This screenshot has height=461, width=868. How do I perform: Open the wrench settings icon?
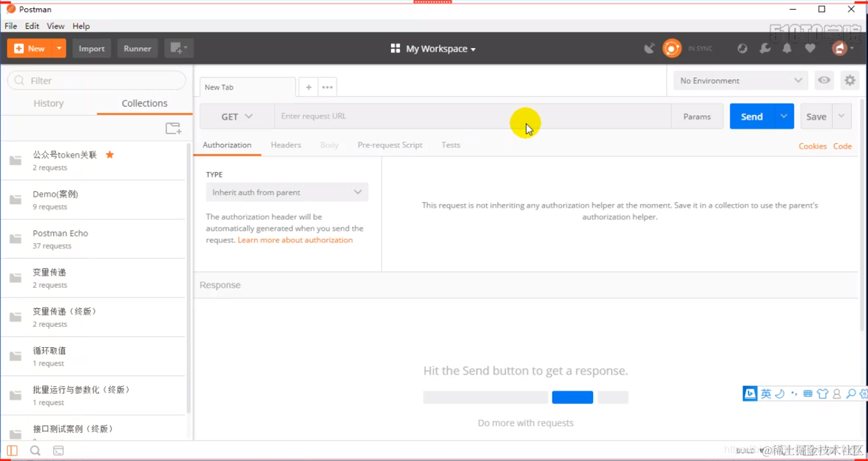(x=765, y=49)
